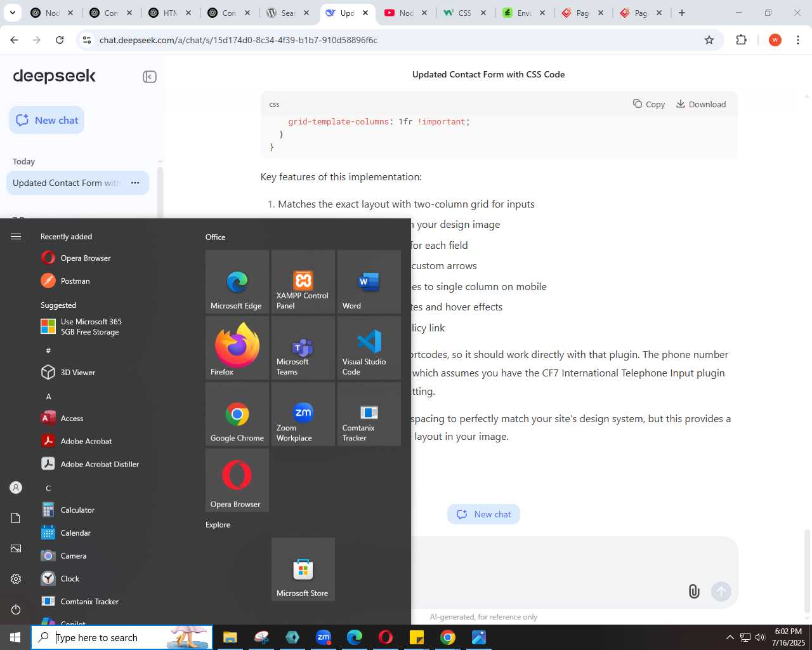Open Calendar from the app list
This screenshot has width=812, height=650.
[x=114, y=533]
